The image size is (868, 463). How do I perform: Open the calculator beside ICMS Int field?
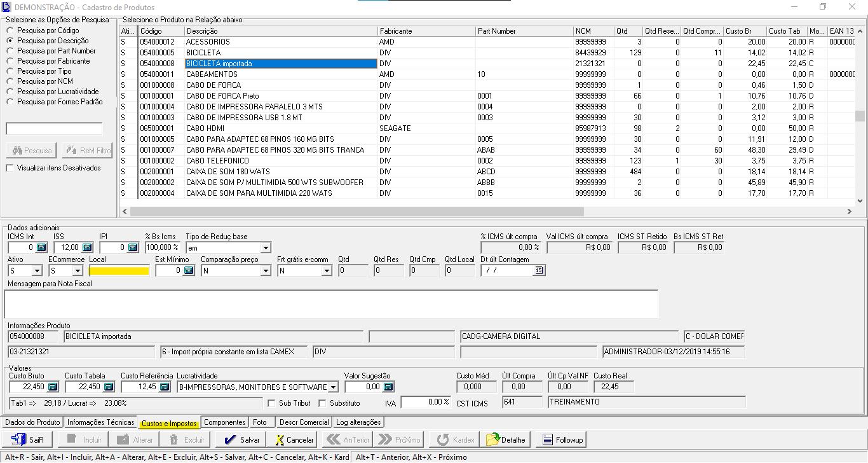[x=41, y=247]
